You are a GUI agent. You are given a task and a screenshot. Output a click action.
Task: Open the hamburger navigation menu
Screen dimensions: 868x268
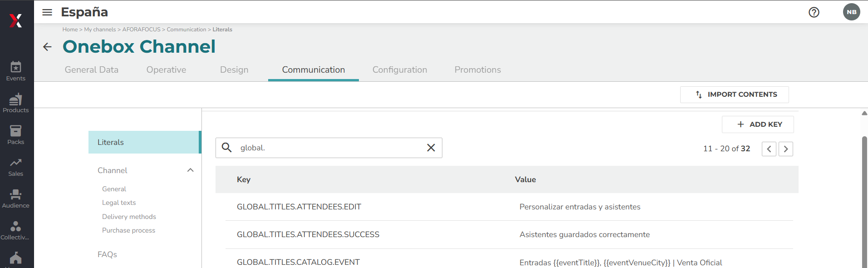tap(47, 12)
